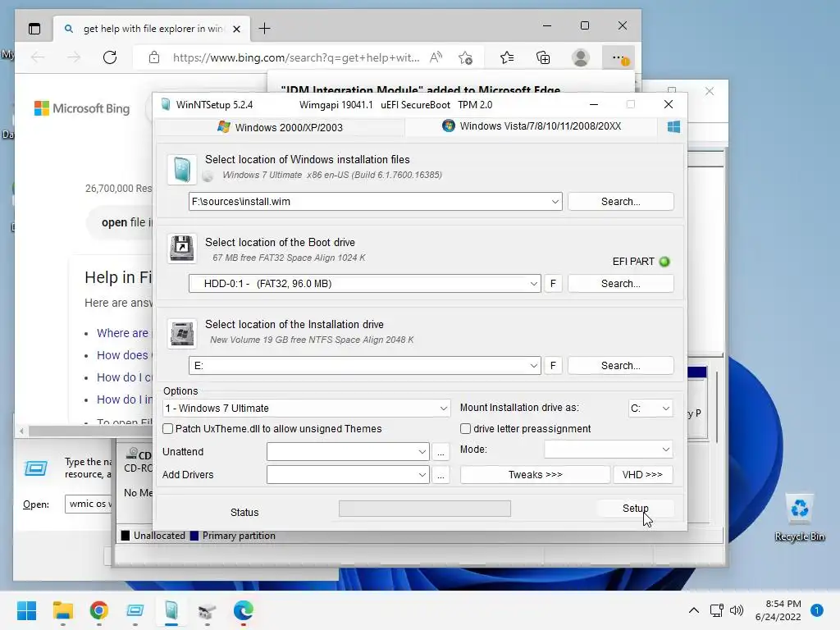Expand the Boot drive HDD-0:1 dropdown
Viewport: 840px width, 630px height.
coord(533,283)
